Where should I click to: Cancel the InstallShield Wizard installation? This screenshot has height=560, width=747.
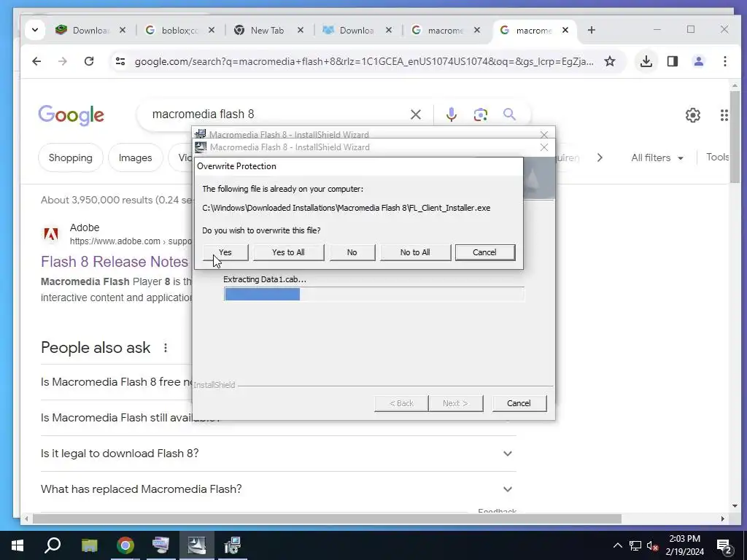(x=519, y=403)
